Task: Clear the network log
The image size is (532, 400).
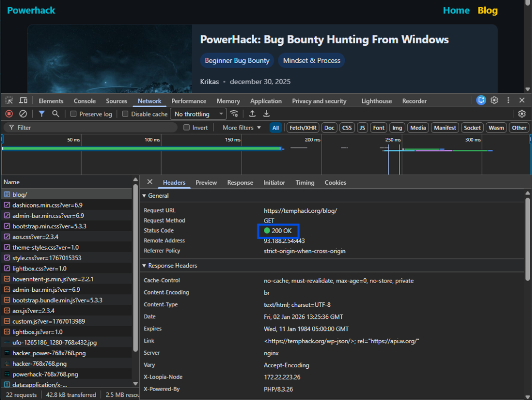Action: [23, 114]
